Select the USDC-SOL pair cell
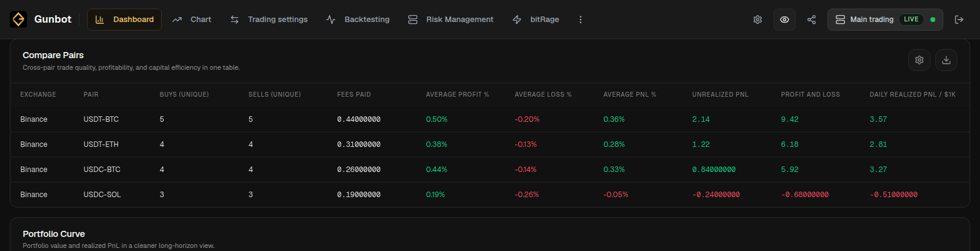This screenshot has width=980, height=251. [x=102, y=195]
